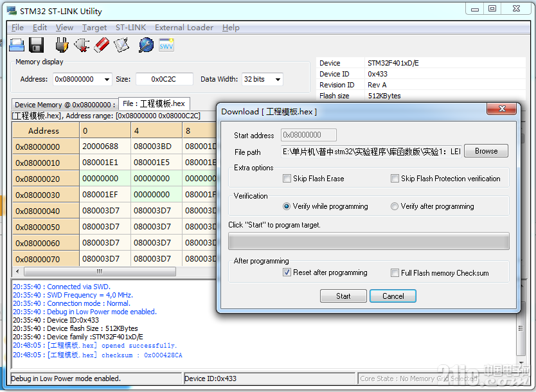Click Device value STM32F401xD/E

[x=393, y=63]
